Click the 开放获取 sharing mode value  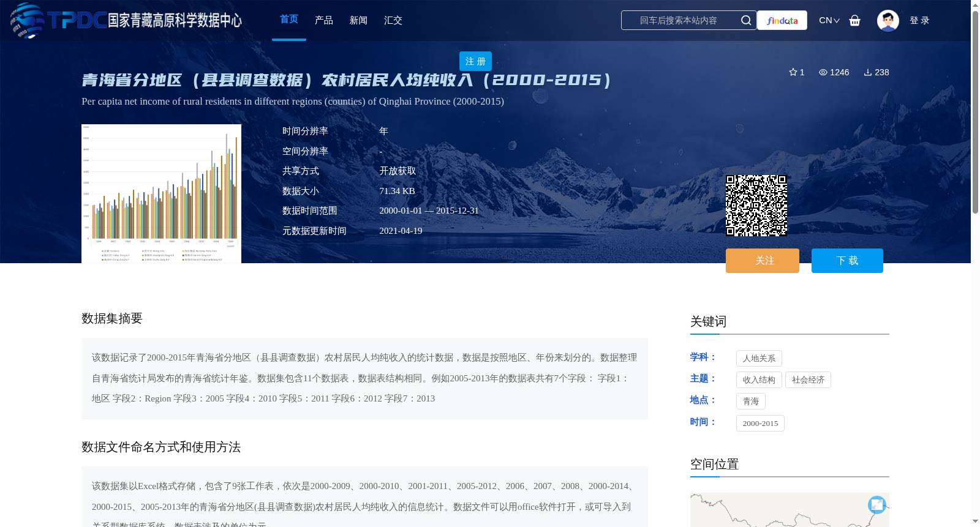coord(398,171)
